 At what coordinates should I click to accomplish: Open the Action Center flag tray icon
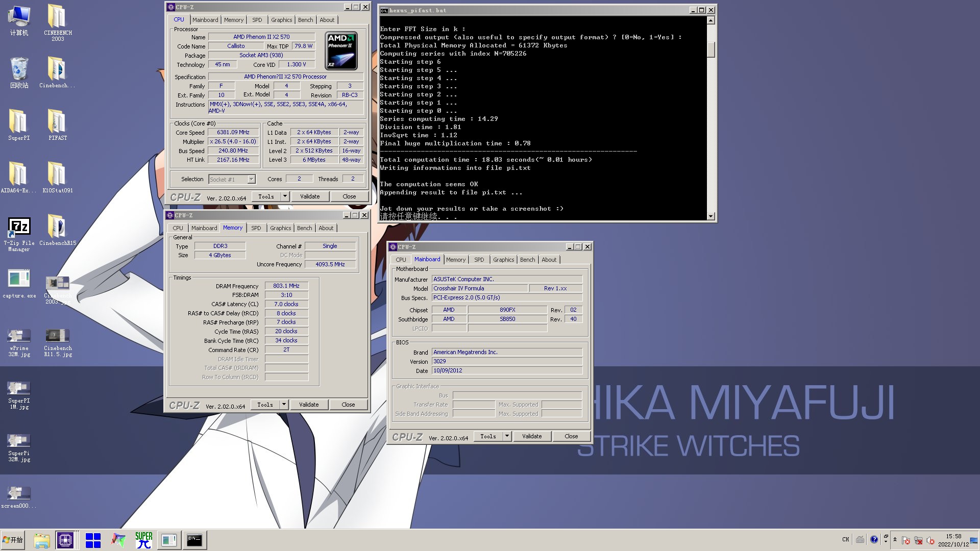coord(906,540)
